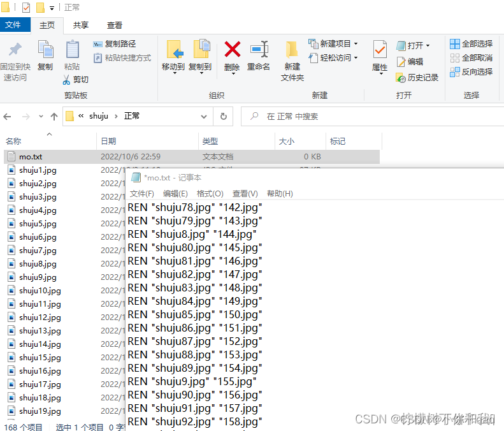Image resolution: width=504 pixels, height=431 pixels.
Task: Click Edit (编辑) in ribbon
Action: point(410,61)
